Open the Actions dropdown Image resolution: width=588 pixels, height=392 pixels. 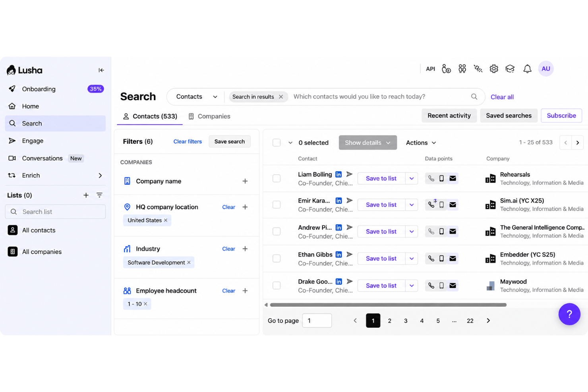421,143
